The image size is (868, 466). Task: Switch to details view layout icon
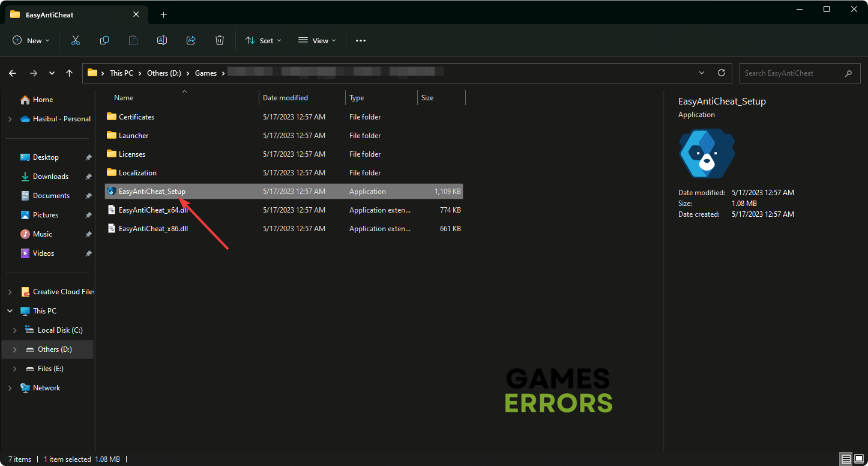[846, 459]
